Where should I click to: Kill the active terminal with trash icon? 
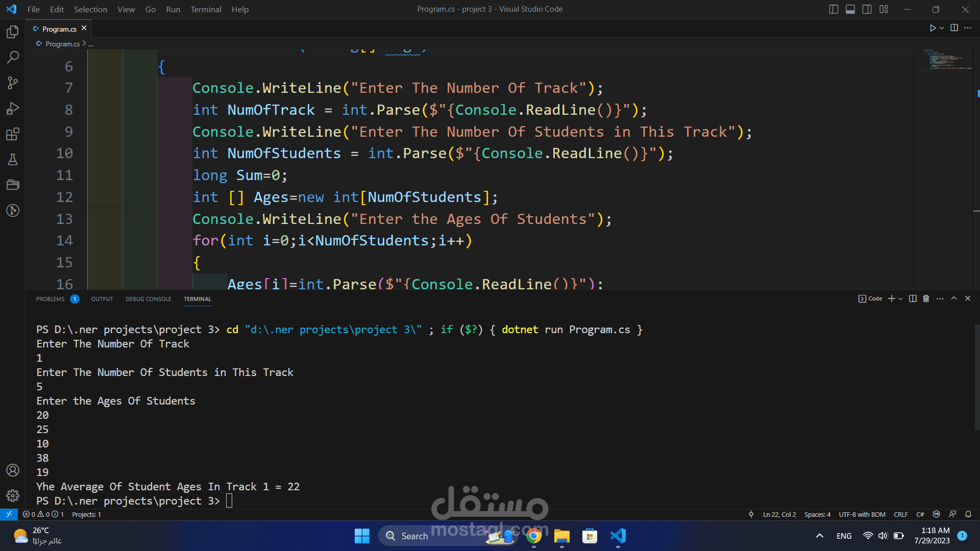pyautogui.click(x=925, y=298)
